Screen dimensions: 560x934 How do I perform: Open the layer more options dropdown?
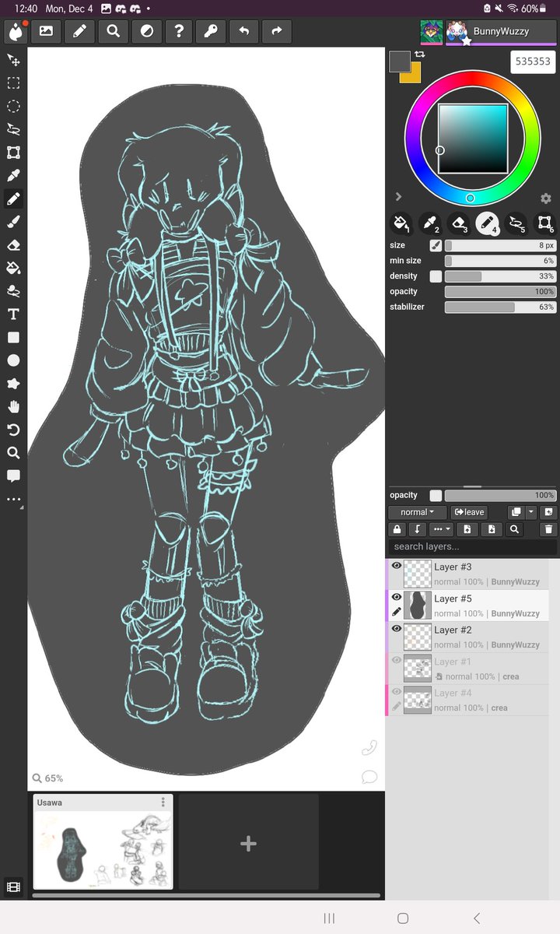(x=441, y=529)
